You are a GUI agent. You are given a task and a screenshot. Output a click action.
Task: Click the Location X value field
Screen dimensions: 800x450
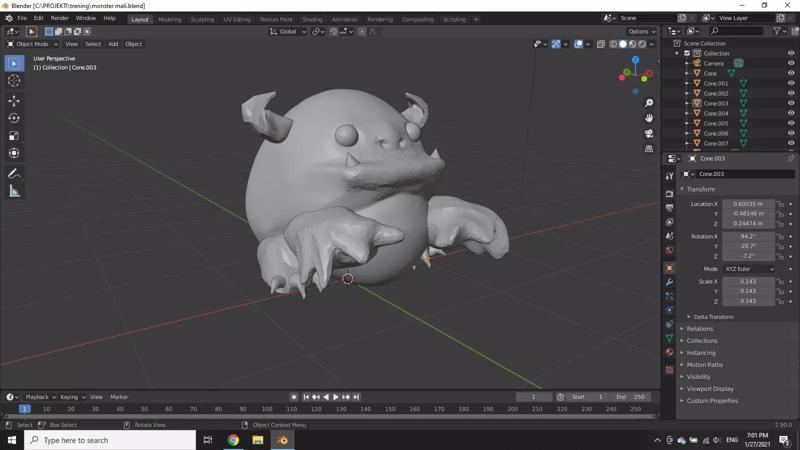tap(748, 204)
